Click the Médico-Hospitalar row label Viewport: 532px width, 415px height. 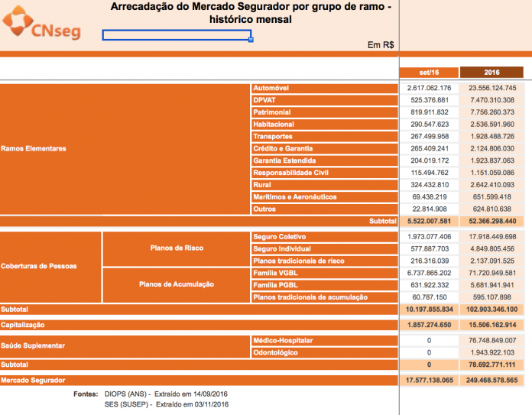point(282,340)
